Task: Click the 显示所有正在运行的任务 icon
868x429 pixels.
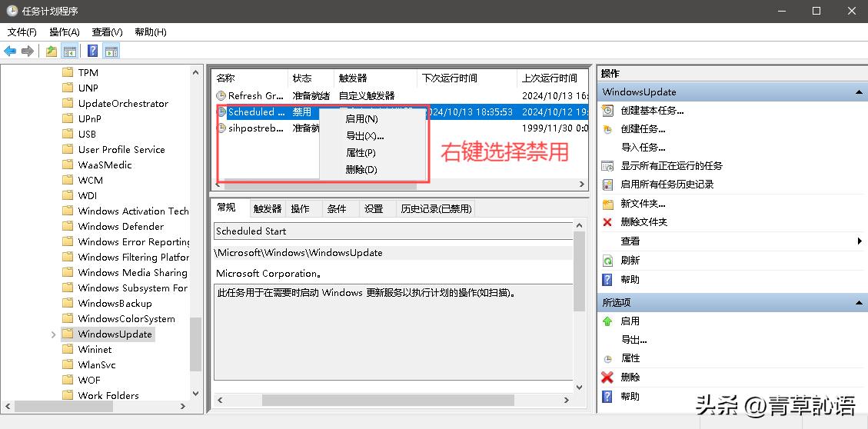Action: coord(608,165)
